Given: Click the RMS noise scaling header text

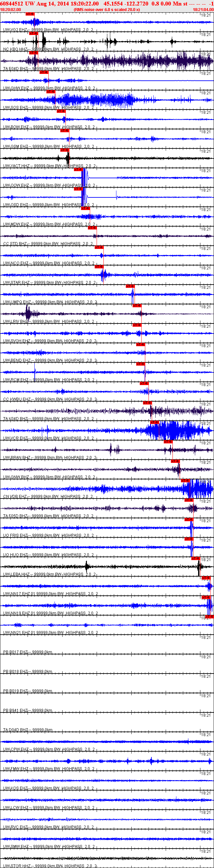Looking at the screenshot, I should tap(107, 10).
